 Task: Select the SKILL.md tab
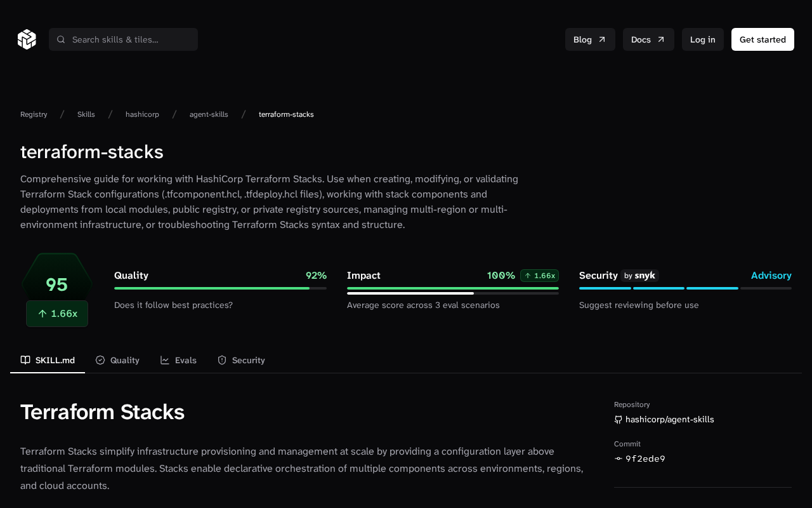(48, 360)
